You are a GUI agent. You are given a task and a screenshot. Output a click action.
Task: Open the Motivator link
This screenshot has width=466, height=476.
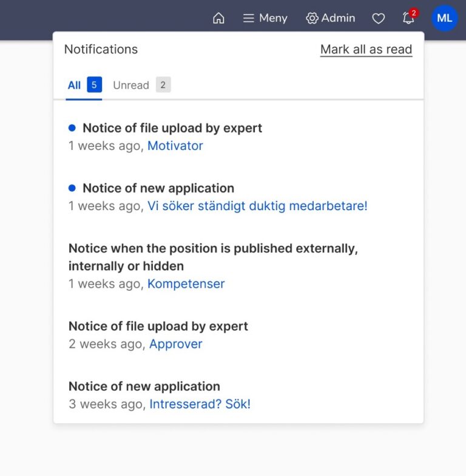click(x=175, y=146)
